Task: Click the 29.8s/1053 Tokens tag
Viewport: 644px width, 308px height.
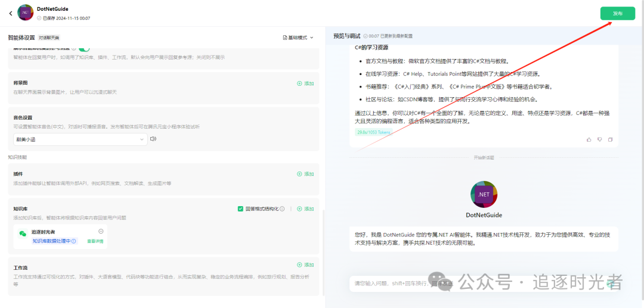Action: 373,132
